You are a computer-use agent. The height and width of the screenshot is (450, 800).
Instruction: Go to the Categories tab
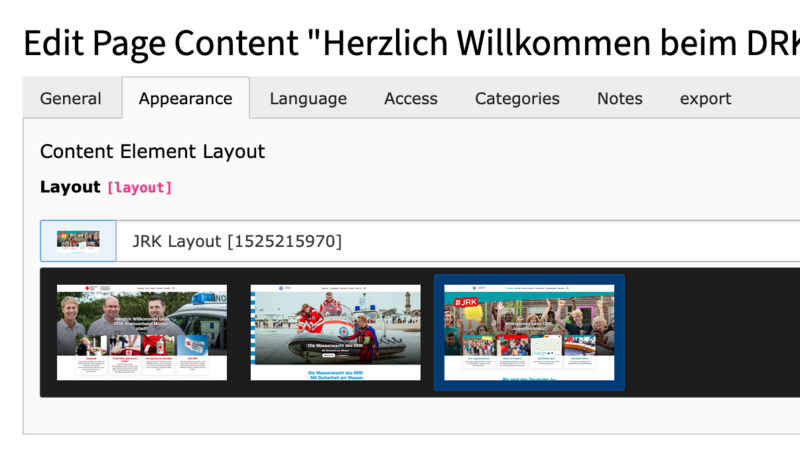517,98
